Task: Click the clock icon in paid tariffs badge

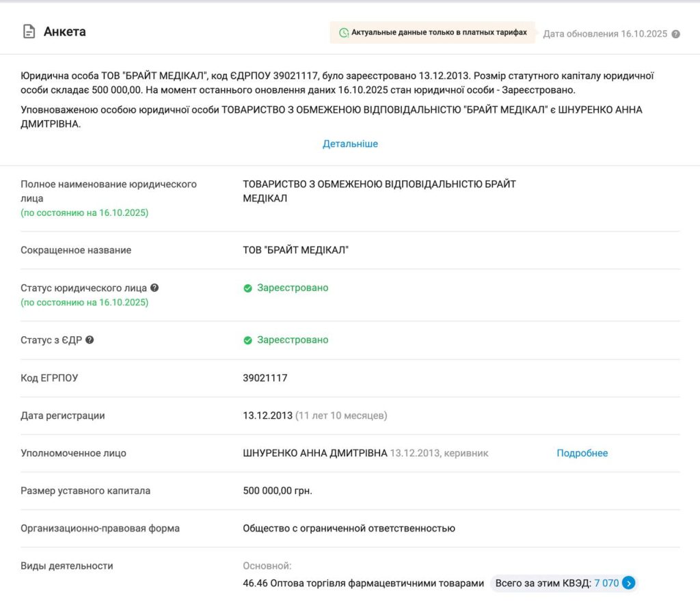Action: (343, 32)
